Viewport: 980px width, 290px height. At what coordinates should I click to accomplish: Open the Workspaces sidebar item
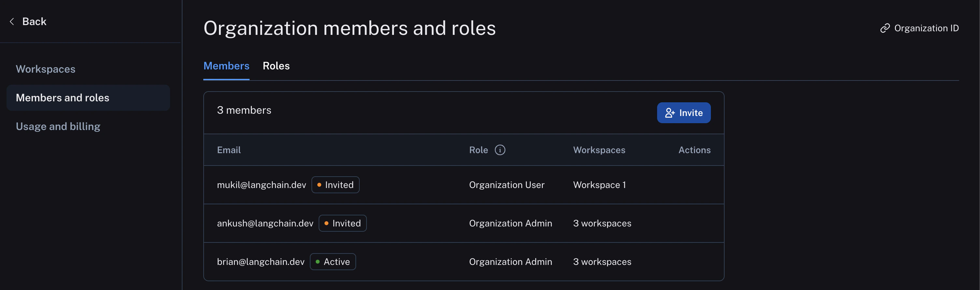(46, 69)
